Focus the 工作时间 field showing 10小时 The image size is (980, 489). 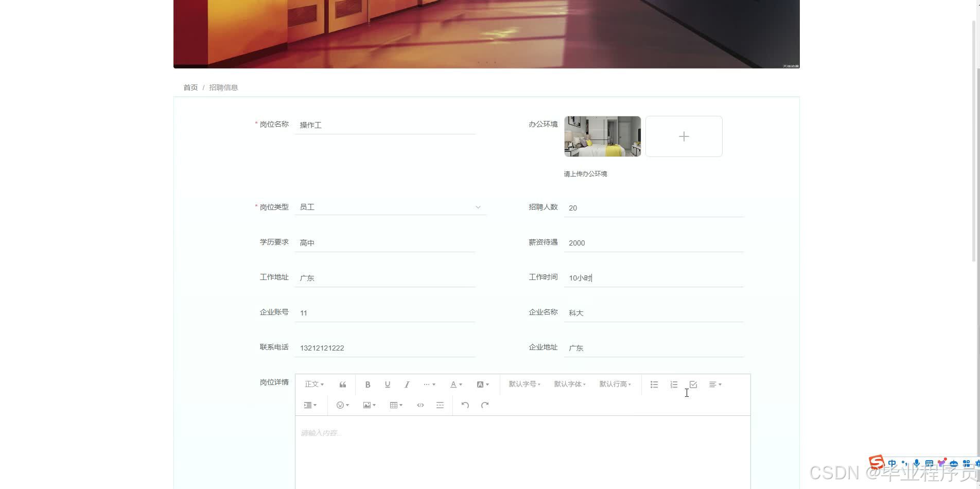[x=654, y=278]
